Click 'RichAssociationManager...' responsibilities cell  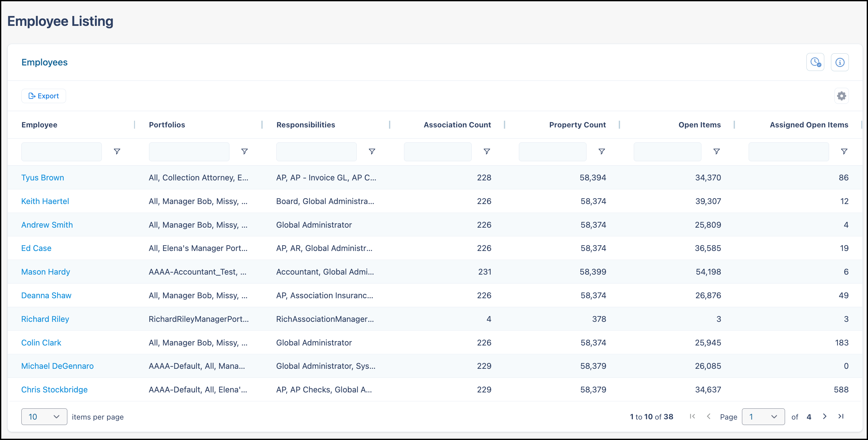click(325, 319)
